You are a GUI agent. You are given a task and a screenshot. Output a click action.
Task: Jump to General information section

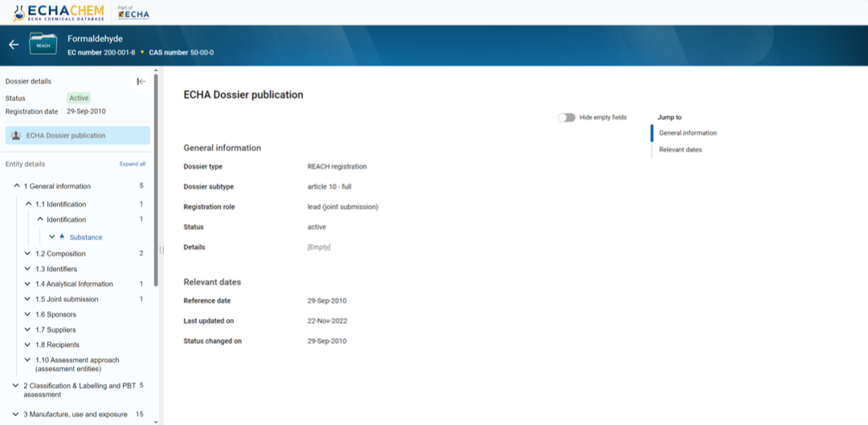[687, 133]
